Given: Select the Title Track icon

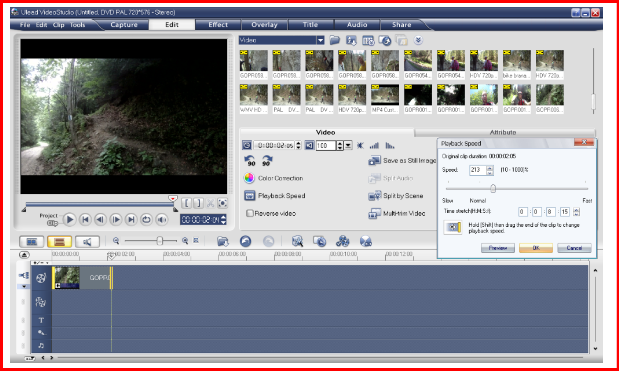Looking at the screenshot, I should (41, 320).
